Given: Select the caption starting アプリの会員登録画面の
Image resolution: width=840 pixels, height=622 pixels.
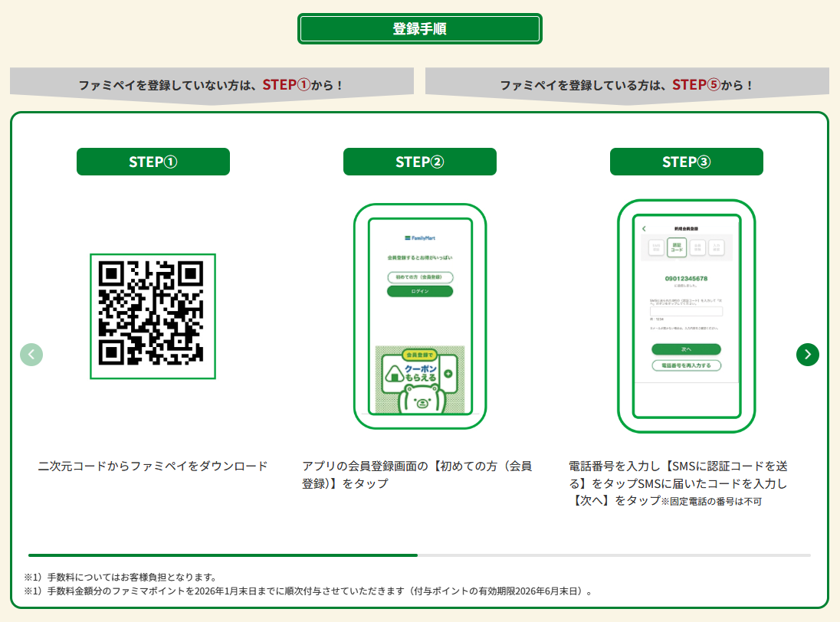Looking at the screenshot, I should pos(418,475).
